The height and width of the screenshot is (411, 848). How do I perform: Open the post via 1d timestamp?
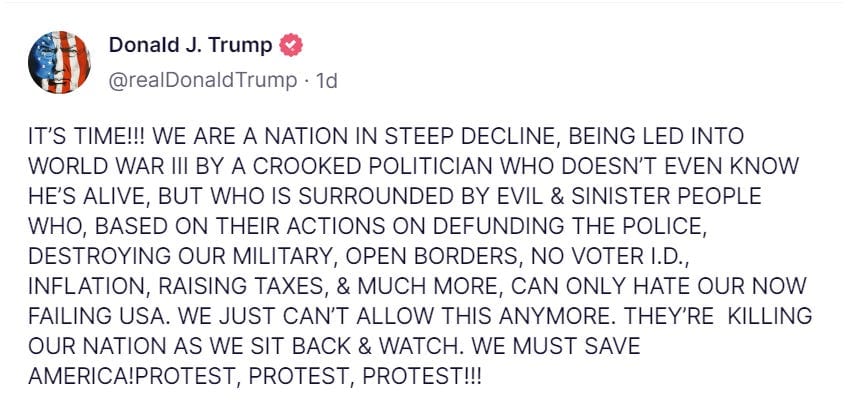coord(326,81)
